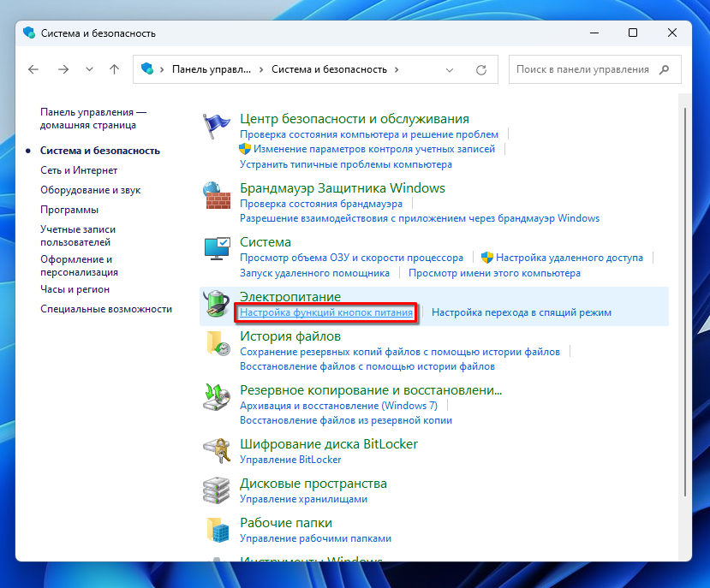The width and height of the screenshot is (710, 588).
Task: Go up one level with up arrow
Action: pyautogui.click(x=115, y=69)
